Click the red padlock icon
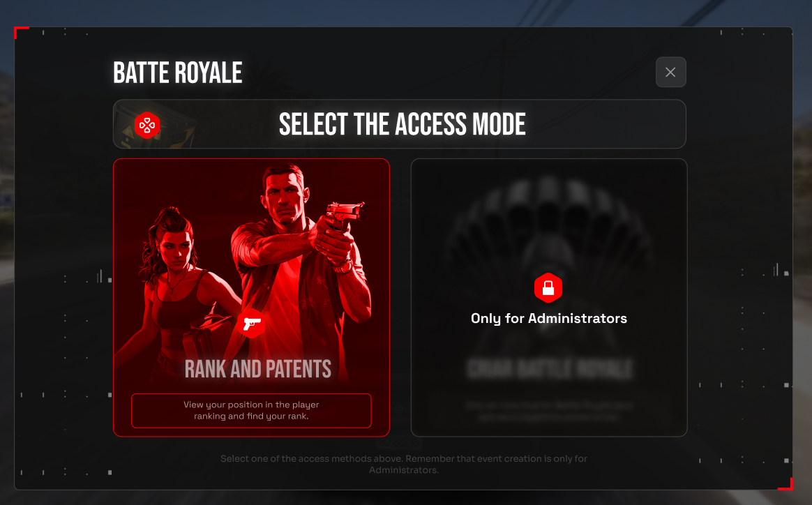 548,287
